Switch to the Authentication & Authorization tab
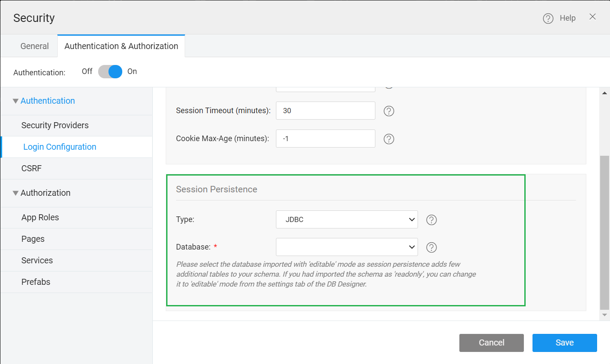This screenshot has width=610, height=364. (x=121, y=46)
